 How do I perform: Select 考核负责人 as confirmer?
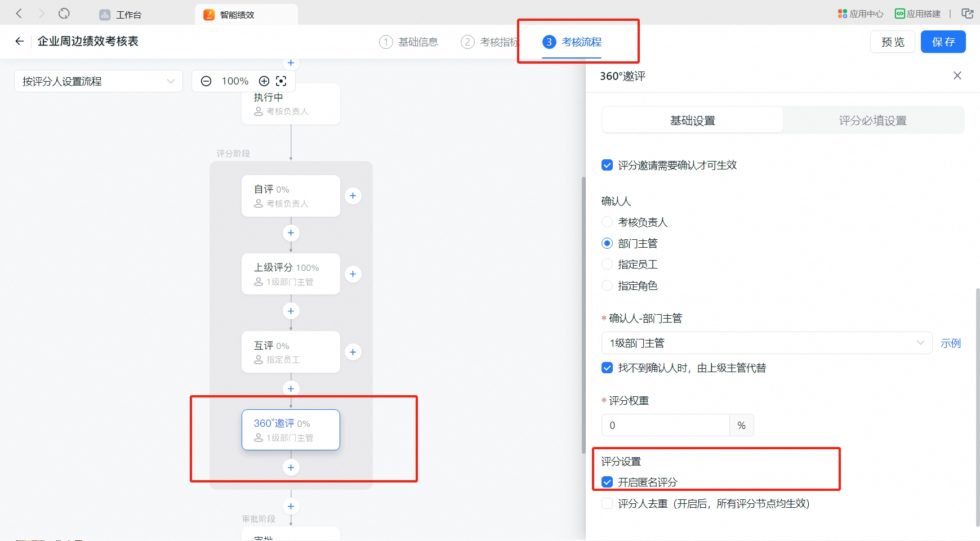pos(607,222)
